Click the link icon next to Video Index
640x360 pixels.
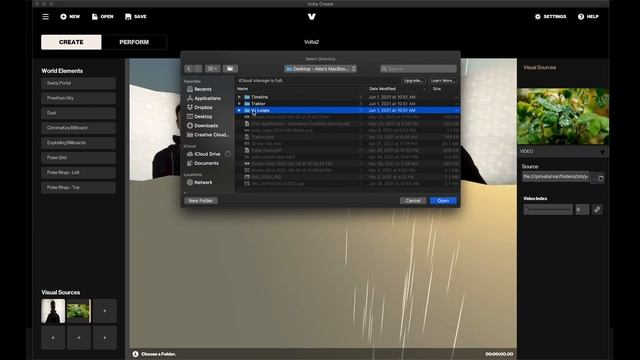597,209
